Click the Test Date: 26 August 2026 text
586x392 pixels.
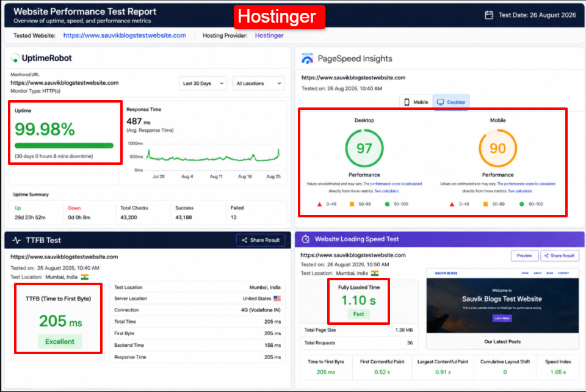click(537, 15)
